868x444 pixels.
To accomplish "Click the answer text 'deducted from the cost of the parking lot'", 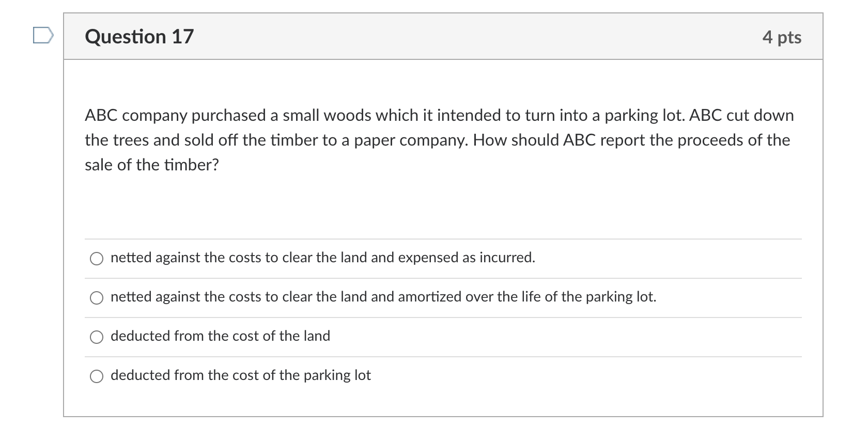I will 241,375.
